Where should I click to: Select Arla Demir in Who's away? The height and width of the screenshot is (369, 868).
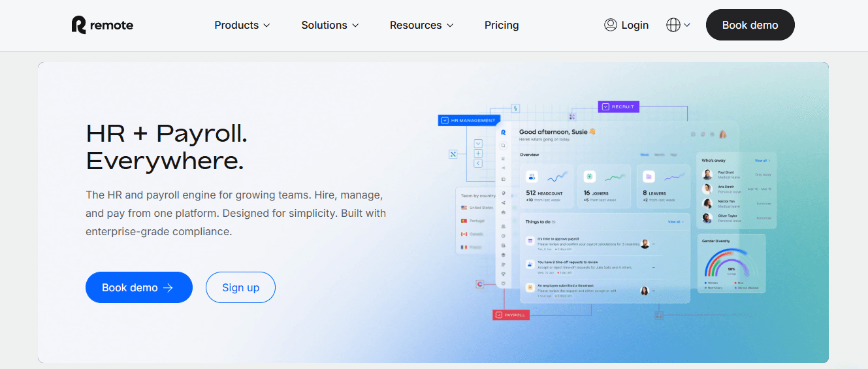pyautogui.click(x=736, y=189)
